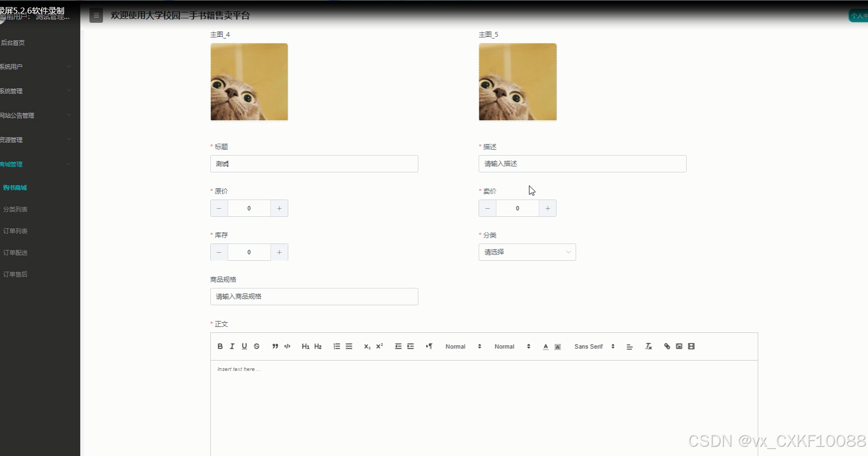
Task: Insert a video into the editor
Action: (x=691, y=346)
